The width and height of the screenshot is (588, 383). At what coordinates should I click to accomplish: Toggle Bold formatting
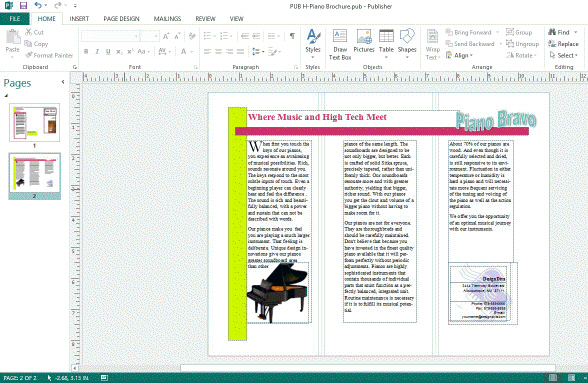click(86, 51)
